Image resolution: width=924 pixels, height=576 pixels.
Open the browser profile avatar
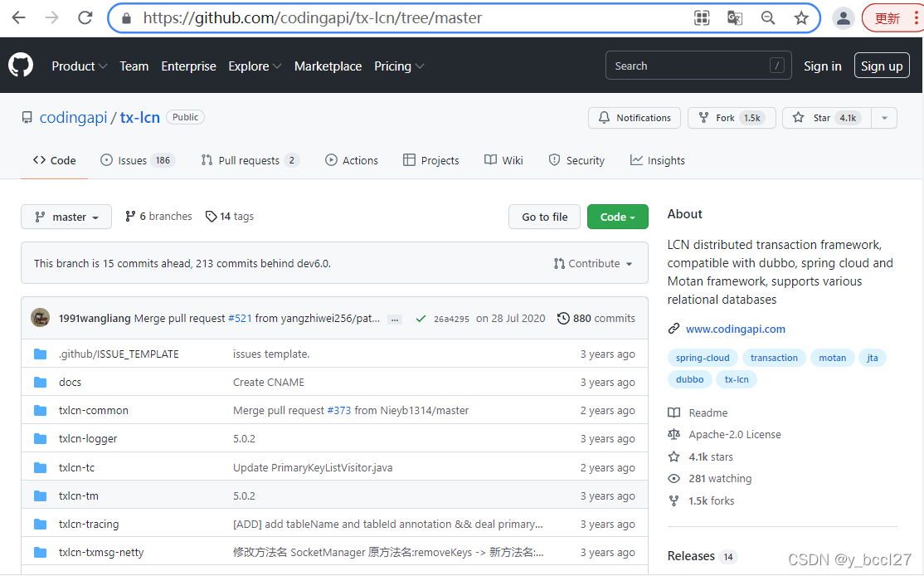pyautogui.click(x=844, y=18)
